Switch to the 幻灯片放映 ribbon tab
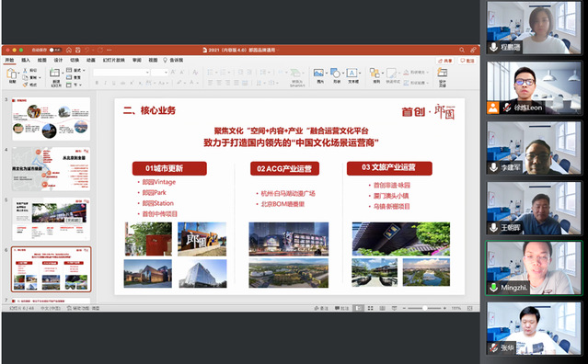 (x=113, y=61)
